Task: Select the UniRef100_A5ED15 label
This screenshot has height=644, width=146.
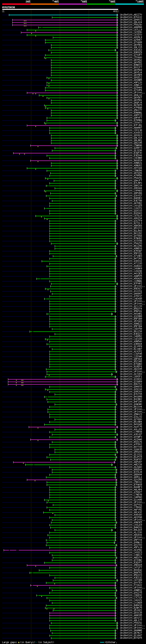Action: [131, 565]
